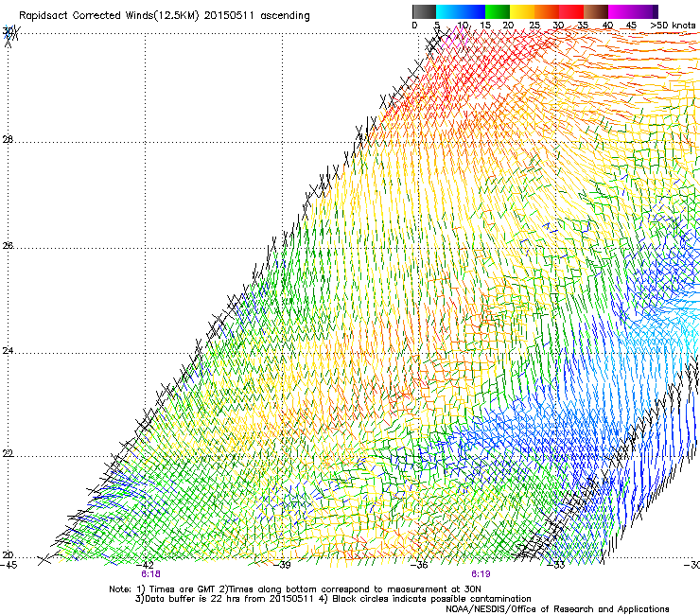The height and width of the screenshot is (615, 700).
Task: Click the date '20150511' in the title
Action: click(229, 16)
